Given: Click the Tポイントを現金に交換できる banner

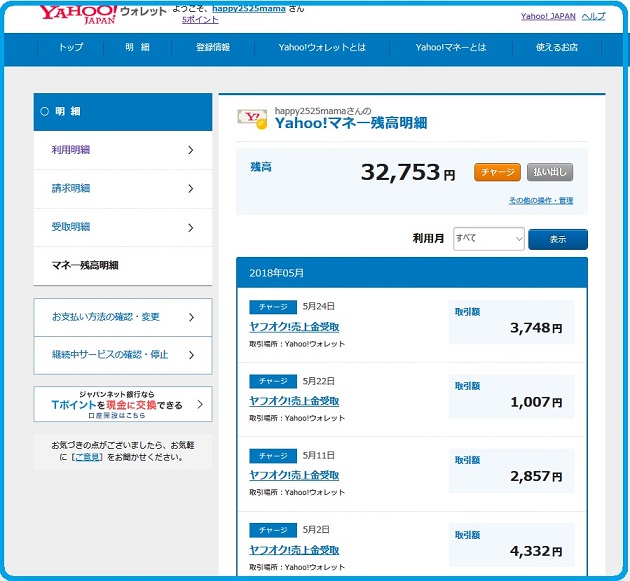Looking at the screenshot, I should pos(123,404).
